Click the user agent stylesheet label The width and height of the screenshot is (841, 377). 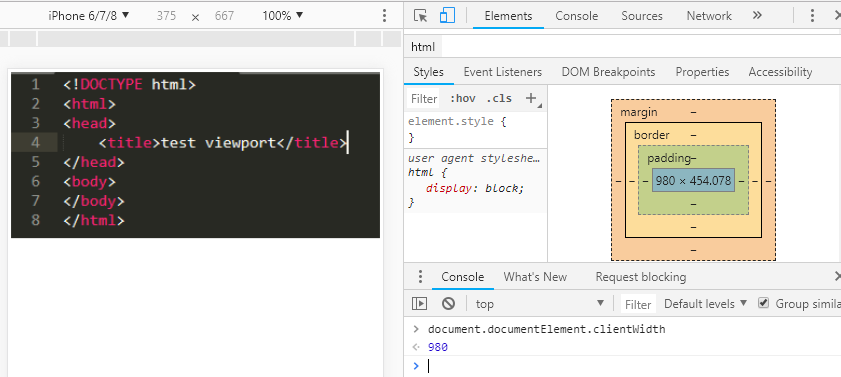[474, 158]
